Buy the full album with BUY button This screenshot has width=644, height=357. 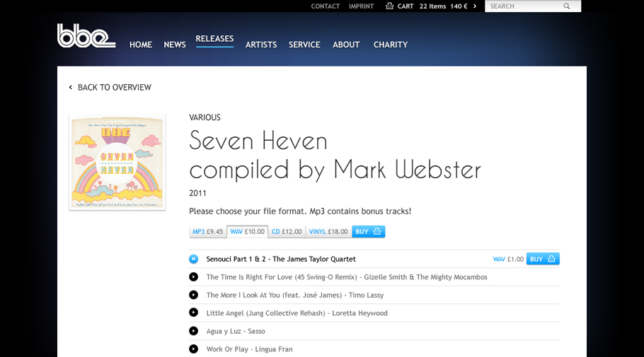[x=368, y=231]
